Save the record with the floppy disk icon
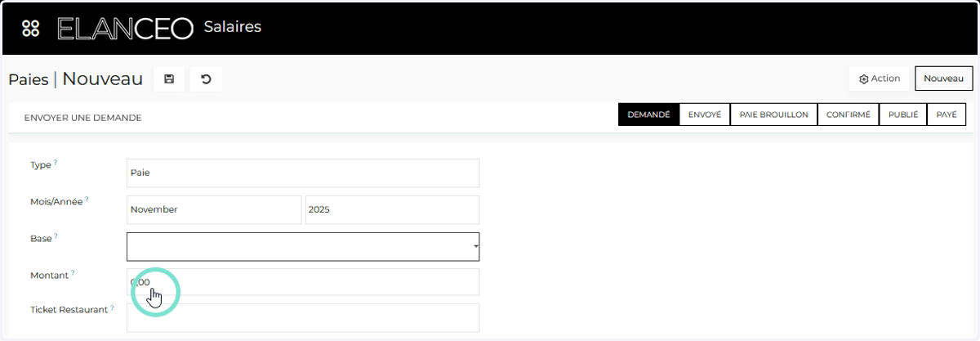This screenshot has height=341, width=980. point(169,79)
